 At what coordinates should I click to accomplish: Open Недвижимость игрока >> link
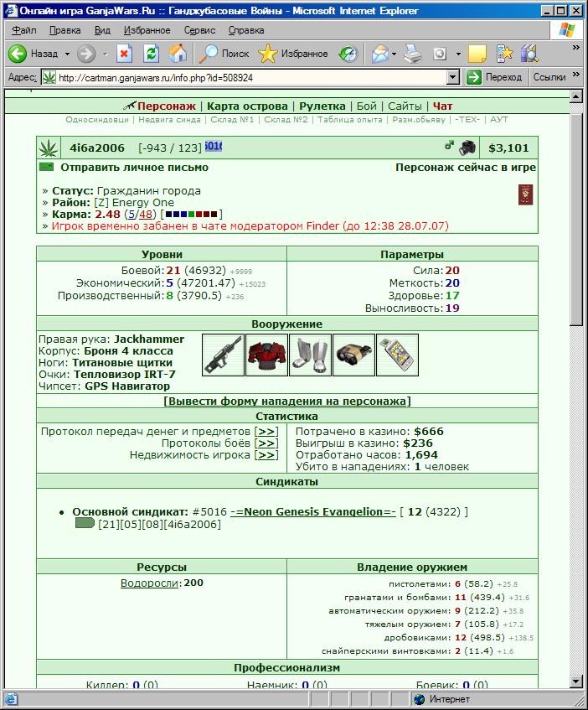tap(266, 455)
